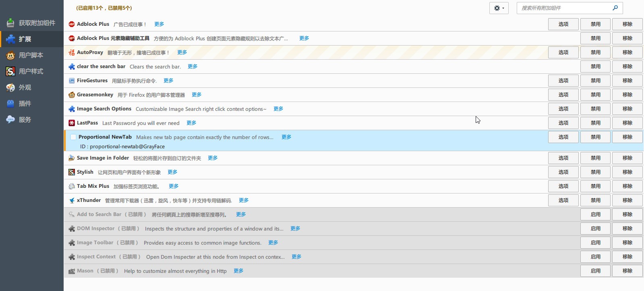Click the Image Toolbar puzzle icon

pyautogui.click(x=72, y=243)
